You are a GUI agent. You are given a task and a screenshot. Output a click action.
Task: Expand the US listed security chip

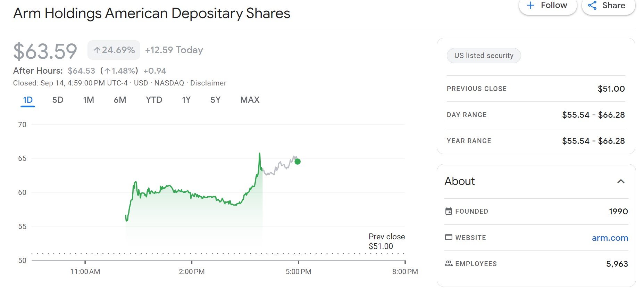click(x=484, y=56)
